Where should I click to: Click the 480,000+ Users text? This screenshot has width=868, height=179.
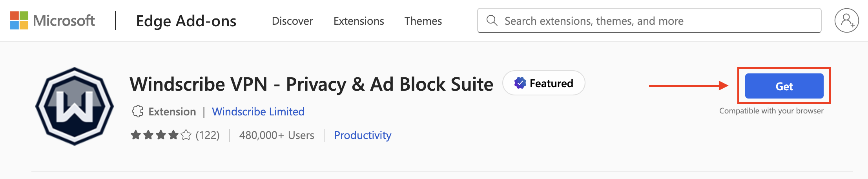coord(277,135)
